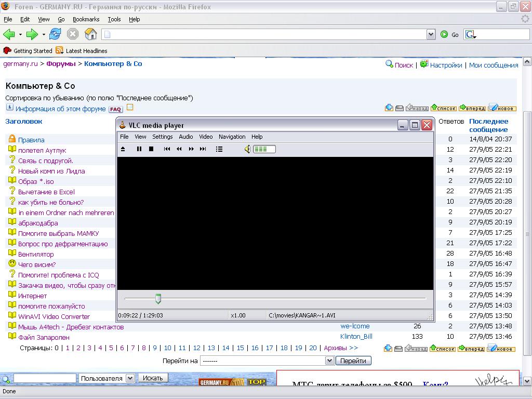Open the forum FAQ badge

[x=115, y=109]
